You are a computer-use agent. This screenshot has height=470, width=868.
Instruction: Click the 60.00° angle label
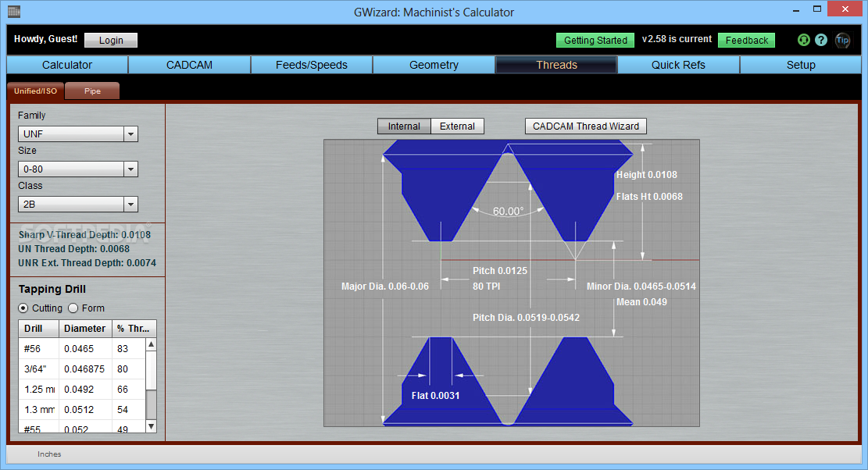pos(508,212)
